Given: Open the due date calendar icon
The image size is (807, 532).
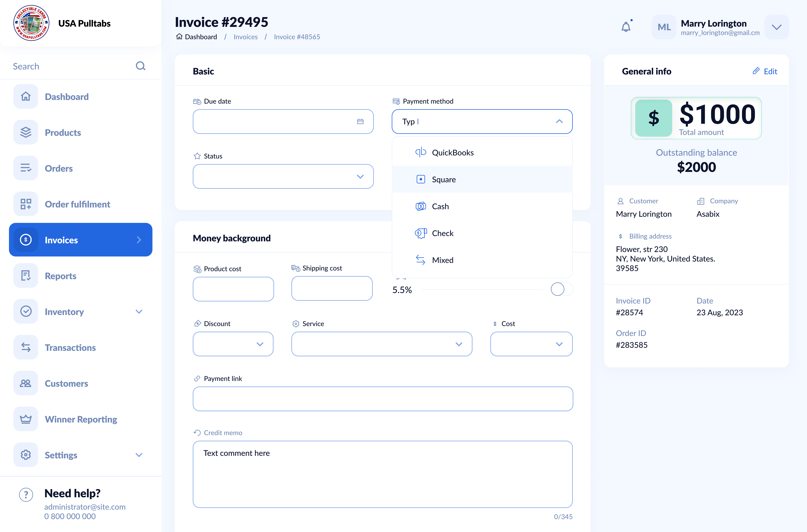Looking at the screenshot, I should [360, 122].
